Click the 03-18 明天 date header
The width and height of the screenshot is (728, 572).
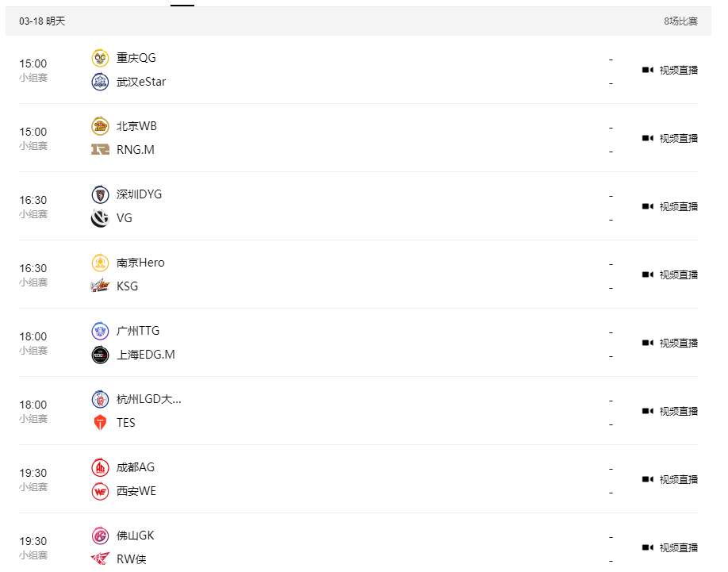(42, 21)
